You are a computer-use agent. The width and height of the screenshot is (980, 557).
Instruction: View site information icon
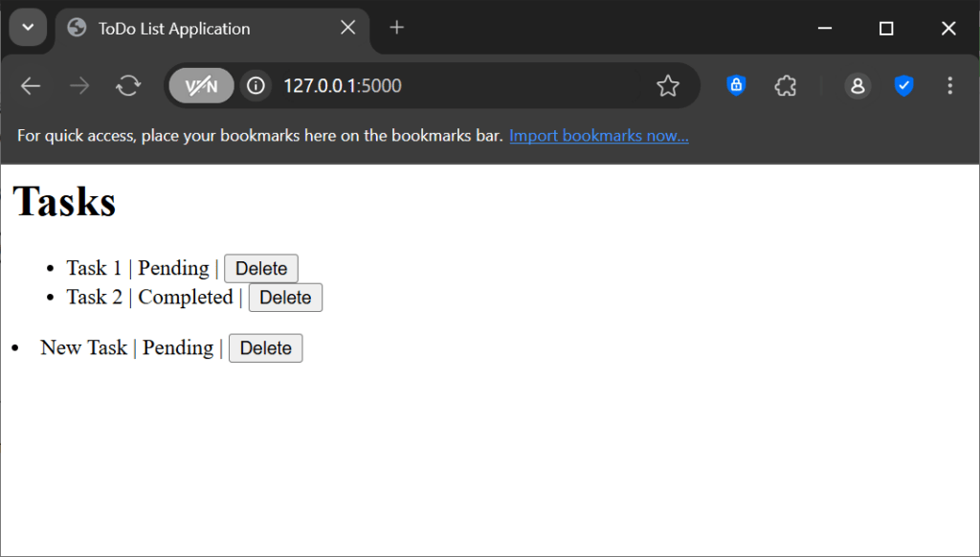pyautogui.click(x=256, y=85)
